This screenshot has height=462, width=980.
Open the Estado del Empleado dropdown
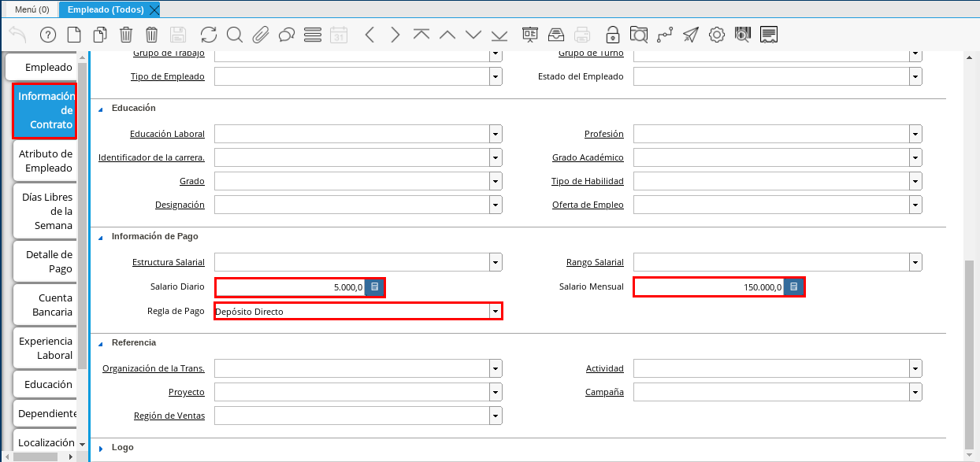click(915, 76)
